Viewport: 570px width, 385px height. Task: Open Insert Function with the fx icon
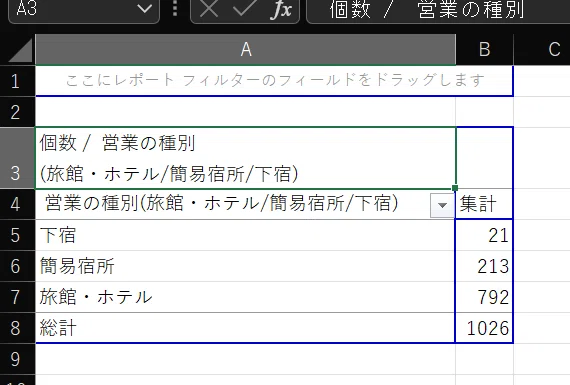tap(281, 9)
